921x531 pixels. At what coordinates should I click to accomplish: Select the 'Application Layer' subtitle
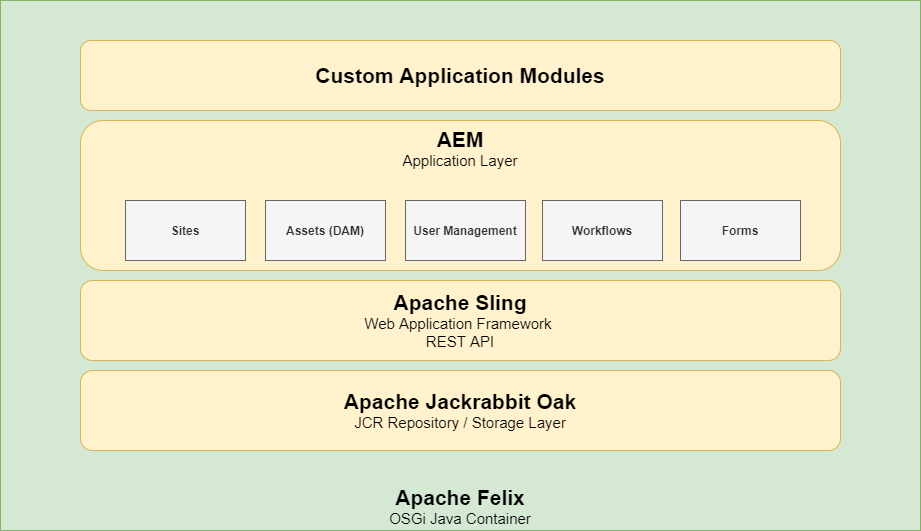click(460, 161)
